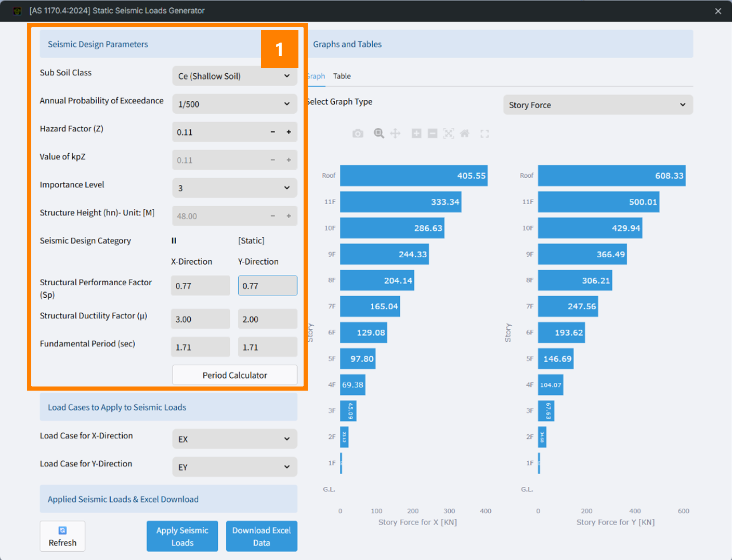The width and height of the screenshot is (732, 560).
Task: Switch to the Table tab
Action: point(342,76)
